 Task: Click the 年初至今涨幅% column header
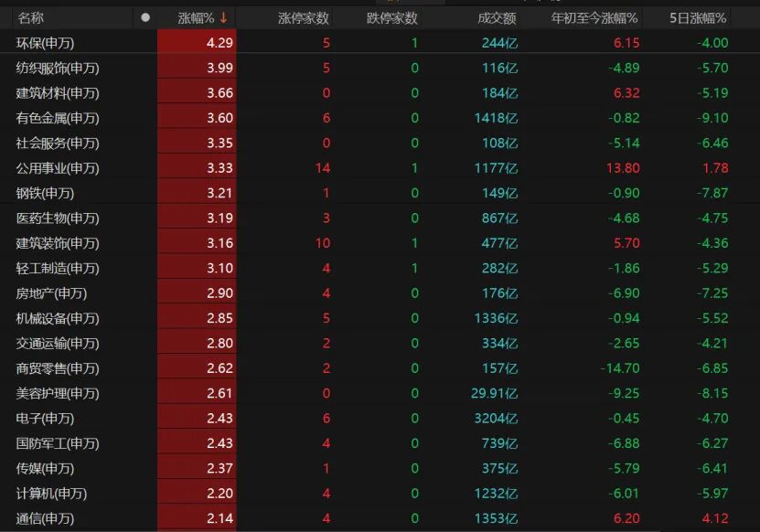point(594,18)
